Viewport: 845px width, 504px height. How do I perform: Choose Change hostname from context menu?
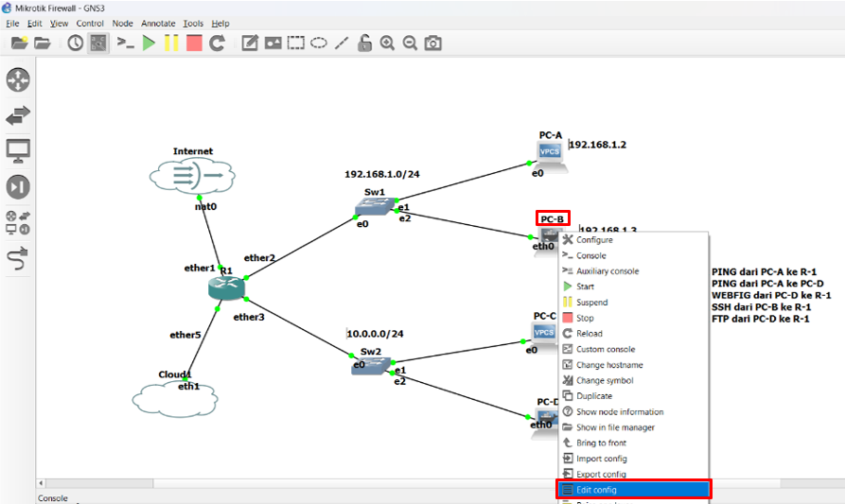pyautogui.click(x=609, y=365)
